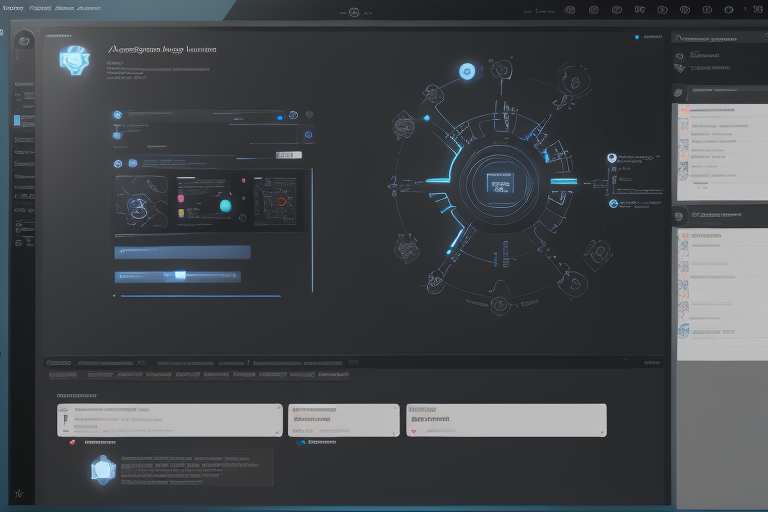
Task: Select the central square core of the diagram
Action: pyautogui.click(x=499, y=182)
